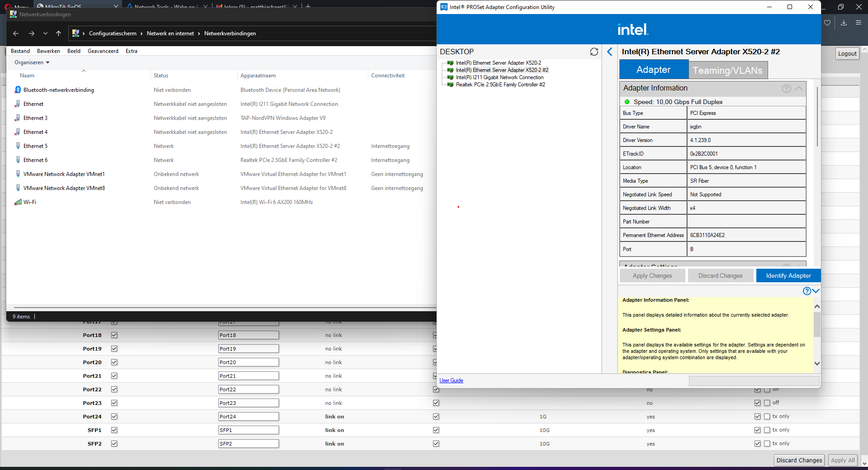Click the Port23 name input field
Screen dimensions: 868x470
248,403
